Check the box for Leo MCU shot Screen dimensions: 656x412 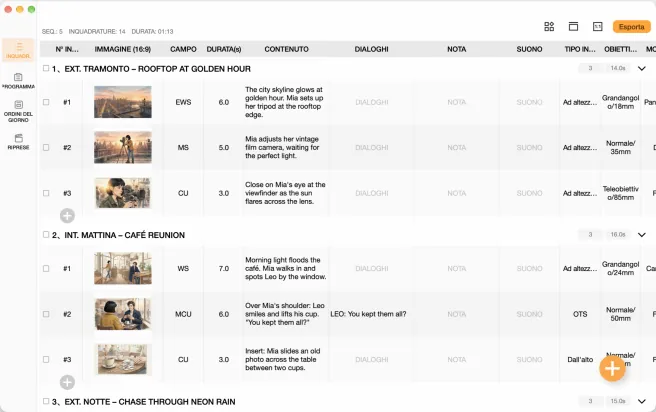point(46,314)
